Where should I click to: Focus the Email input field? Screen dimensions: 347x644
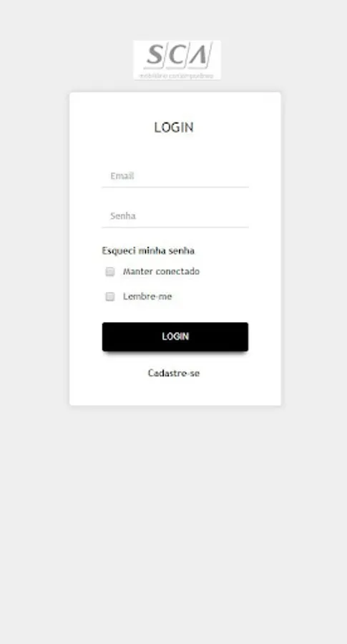(175, 176)
